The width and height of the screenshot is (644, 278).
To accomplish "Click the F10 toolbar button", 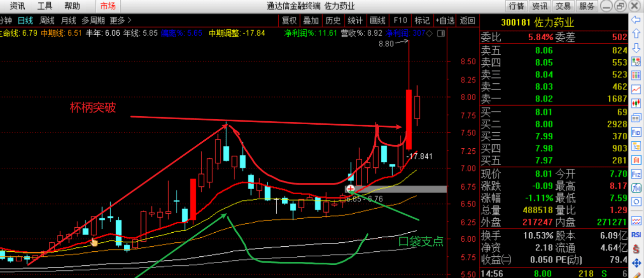I will (x=400, y=20).
